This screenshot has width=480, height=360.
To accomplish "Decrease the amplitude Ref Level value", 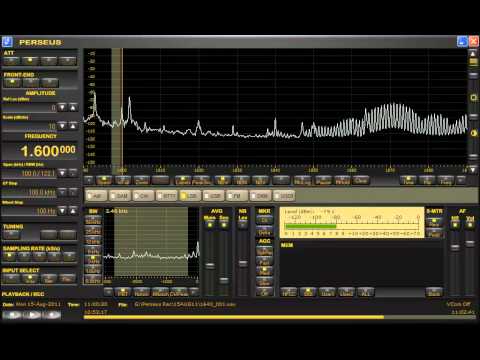I will (62, 107).
